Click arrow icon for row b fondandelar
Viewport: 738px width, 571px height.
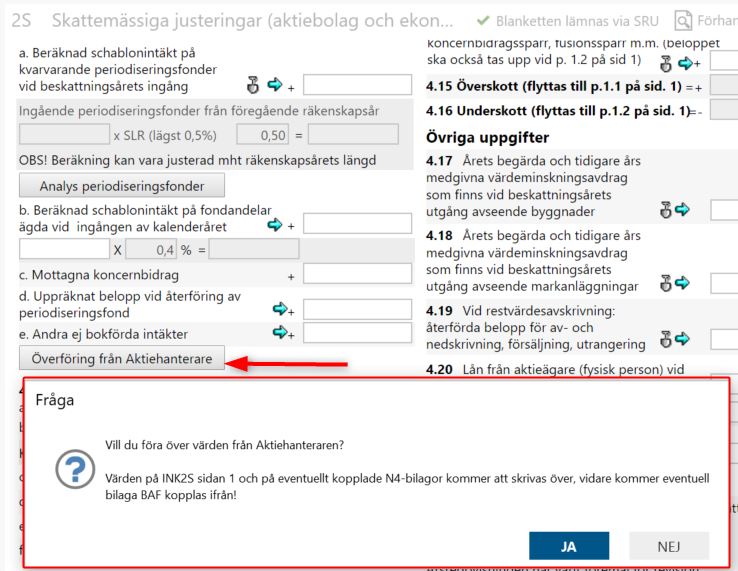coord(275,225)
